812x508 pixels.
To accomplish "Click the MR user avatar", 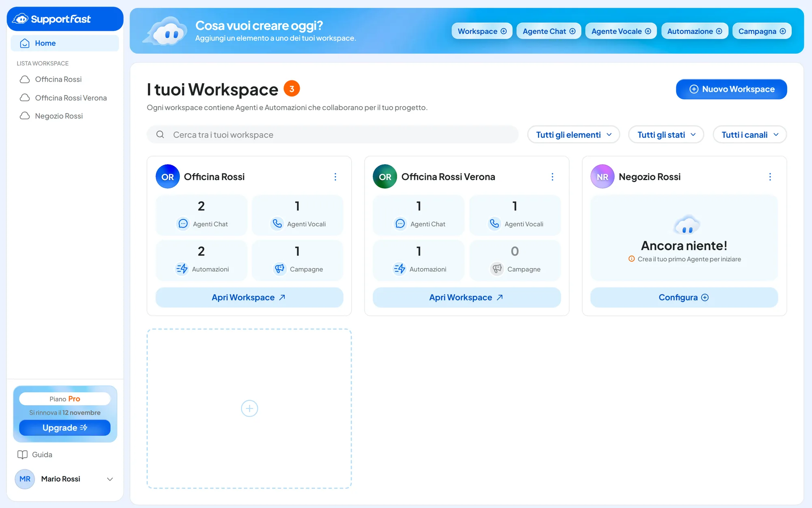I will (25, 479).
